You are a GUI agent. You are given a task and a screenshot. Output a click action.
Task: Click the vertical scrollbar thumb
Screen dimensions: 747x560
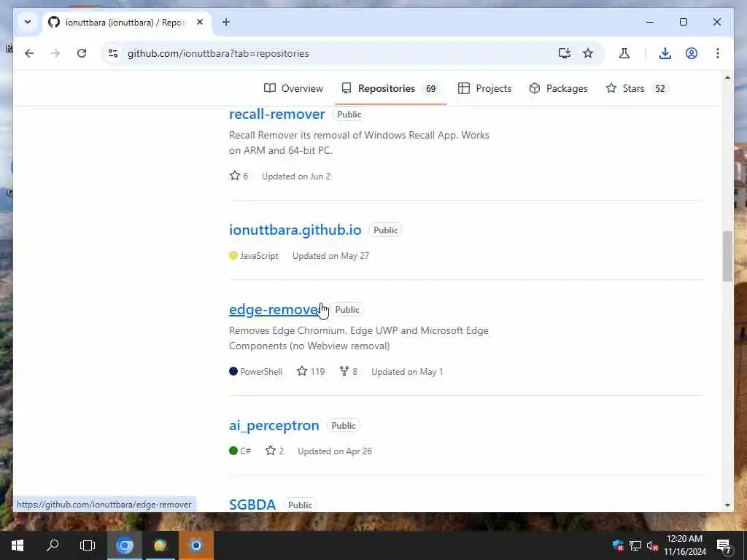727,256
